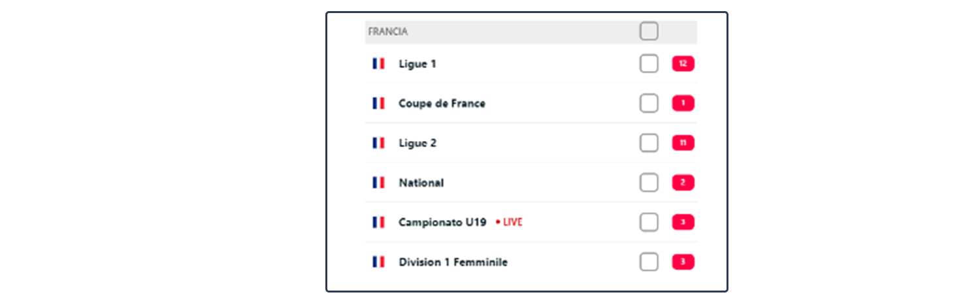Click the French flag beside Coupe de France

[x=378, y=103]
